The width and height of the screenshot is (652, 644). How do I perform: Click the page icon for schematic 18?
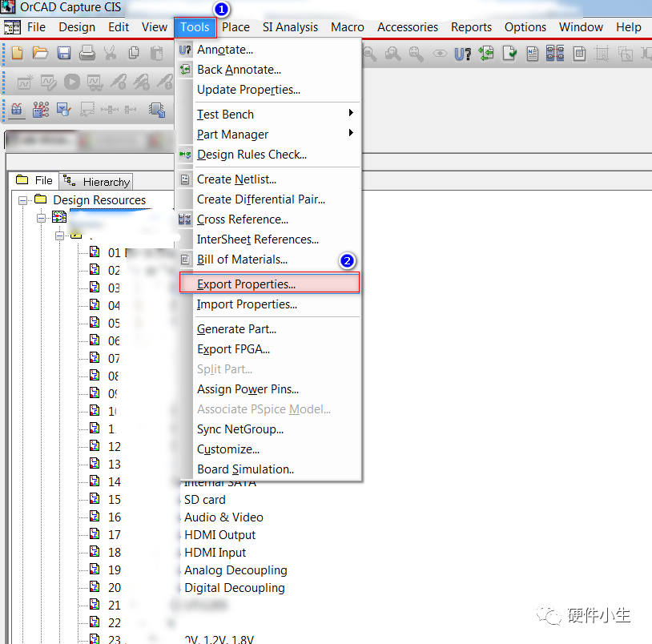95,551
